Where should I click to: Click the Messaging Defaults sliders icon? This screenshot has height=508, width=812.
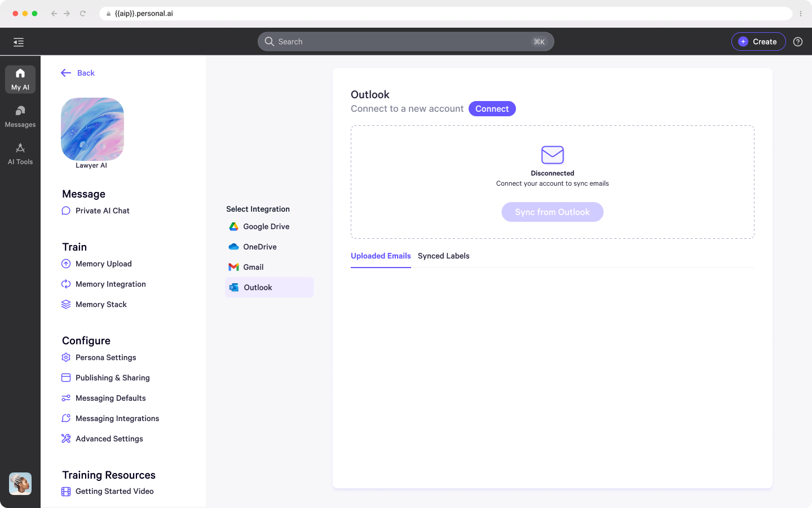[x=66, y=398]
